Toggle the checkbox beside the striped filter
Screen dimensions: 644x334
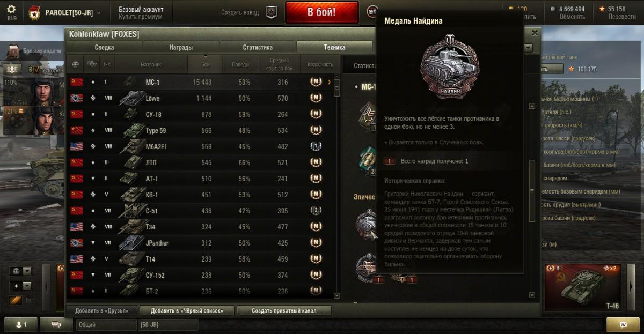tap(30, 301)
